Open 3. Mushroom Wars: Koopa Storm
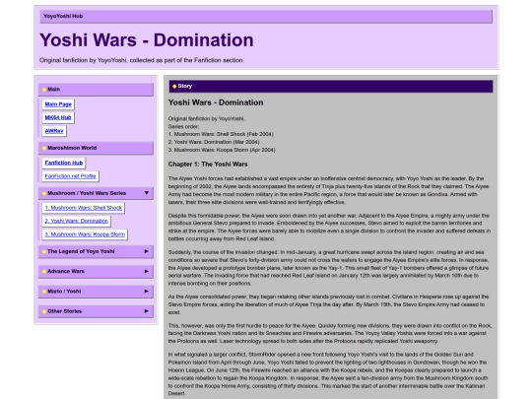The height and width of the screenshot is (399, 532). [x=85, y=233]
